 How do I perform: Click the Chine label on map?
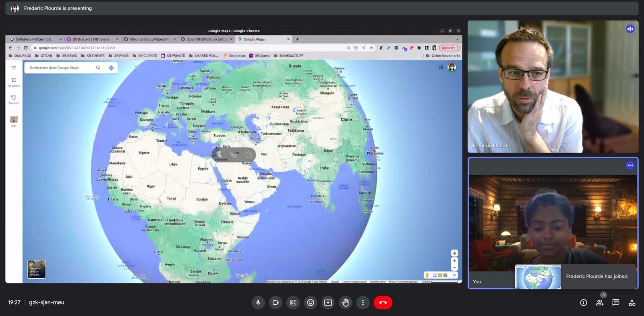pyautogui.click(x=346, y=120)
